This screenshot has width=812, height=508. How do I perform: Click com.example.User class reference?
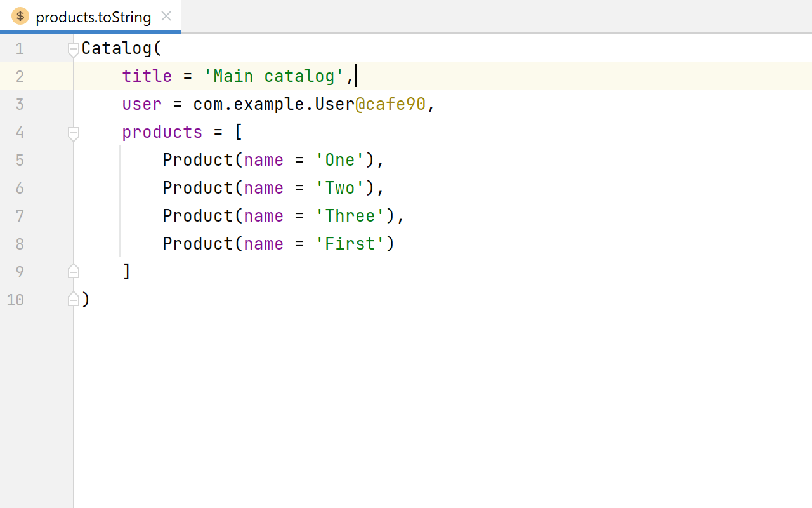pyautogui.click(x=273, y=104)
